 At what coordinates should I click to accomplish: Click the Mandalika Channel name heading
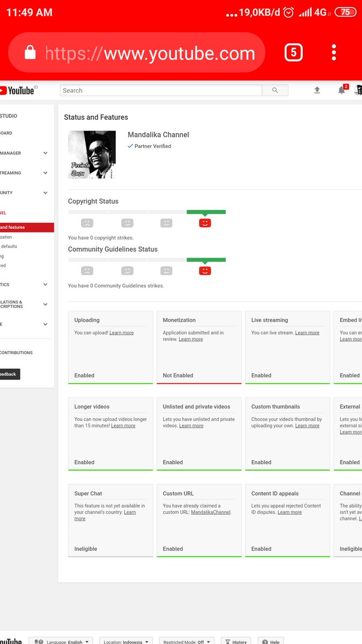[x=158, y=135]
